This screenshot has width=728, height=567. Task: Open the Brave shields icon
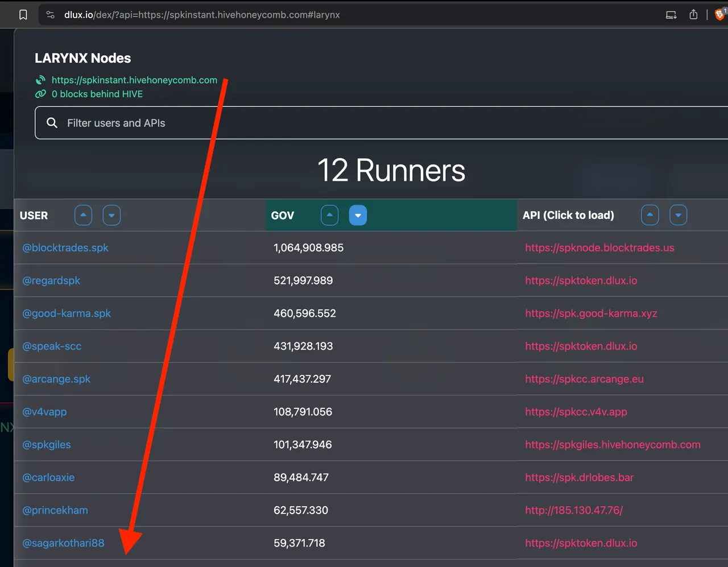tap(720, 14)
